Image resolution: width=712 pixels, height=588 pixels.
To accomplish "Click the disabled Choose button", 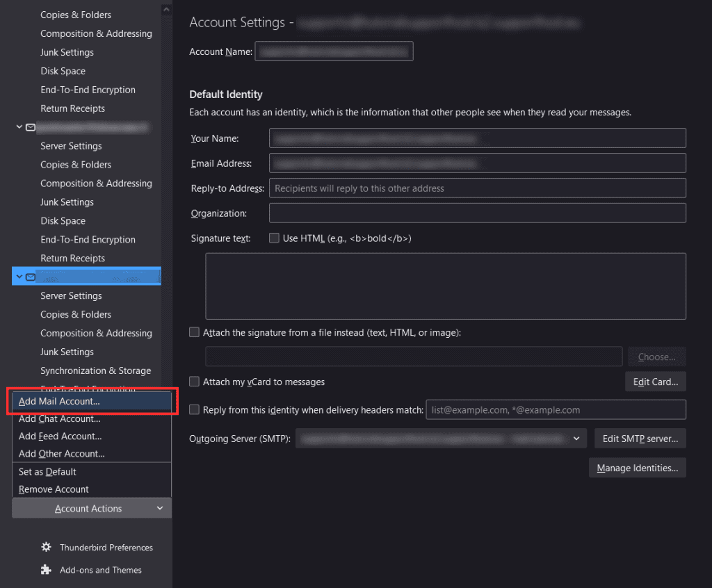I will (x=656, y=357).
